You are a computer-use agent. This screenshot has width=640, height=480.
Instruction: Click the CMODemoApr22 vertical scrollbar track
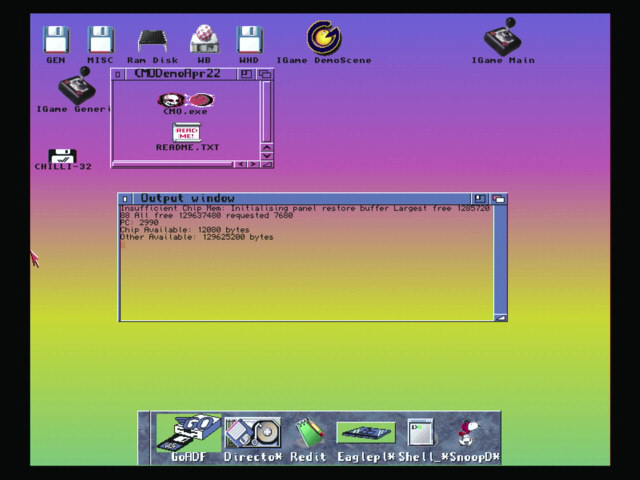pos(267,111)
